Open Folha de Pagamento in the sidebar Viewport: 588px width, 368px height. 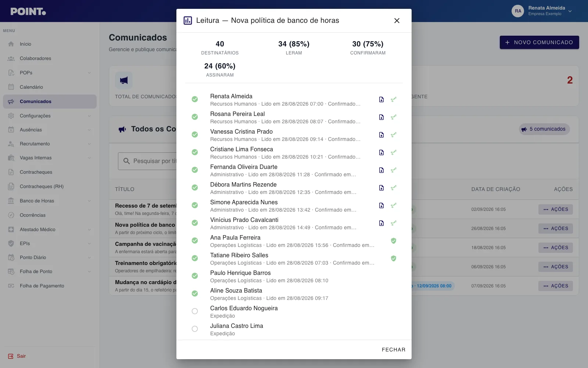(x=50, y=286)
